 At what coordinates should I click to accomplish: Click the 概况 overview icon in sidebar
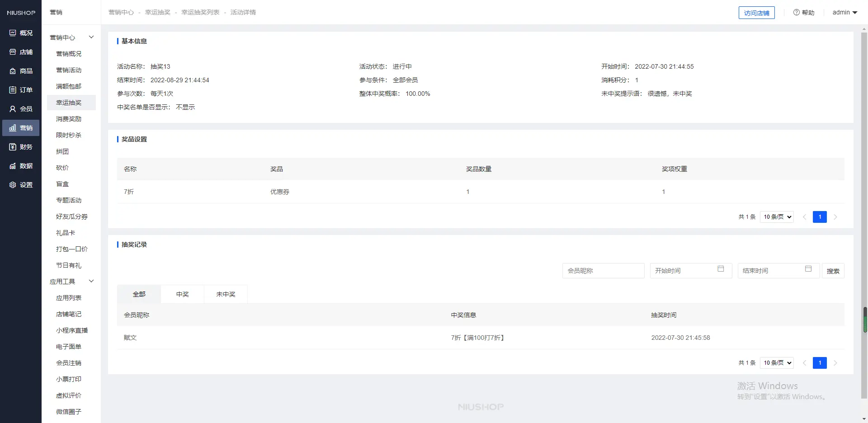pyautogui.click(x=13, y=33)
